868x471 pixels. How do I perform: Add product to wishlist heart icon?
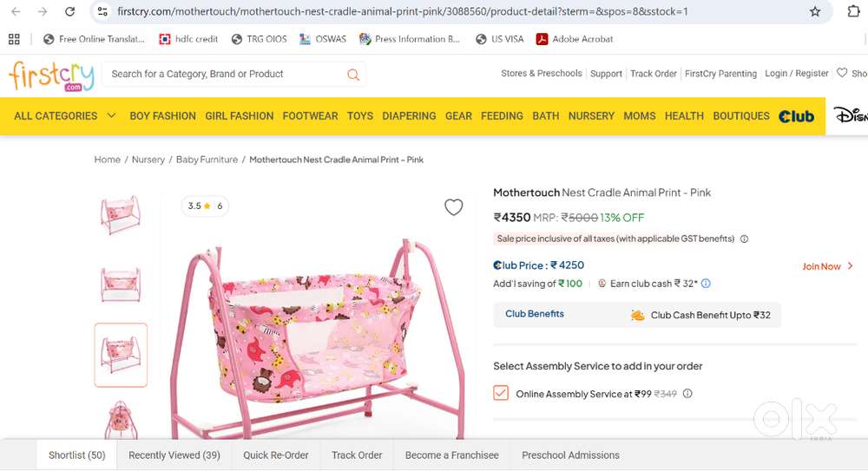pos(453,207)
